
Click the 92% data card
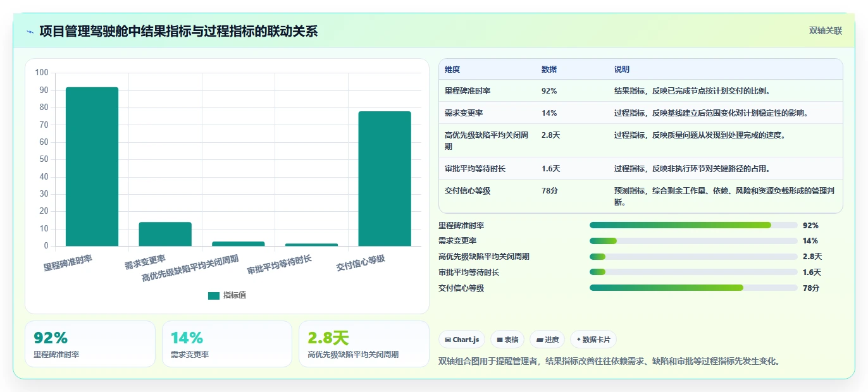pyautogui.click(x=90, y=344)
